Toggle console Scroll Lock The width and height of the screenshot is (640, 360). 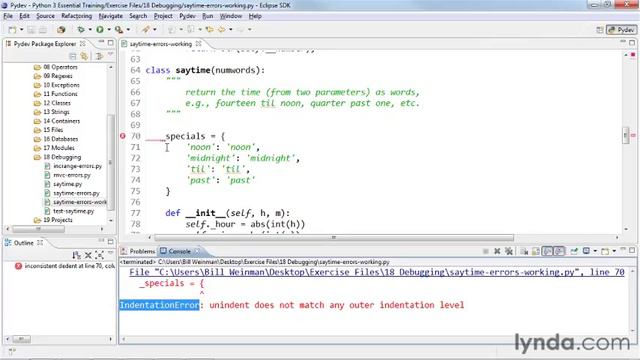pyautogui.click(x=535, y=251)
